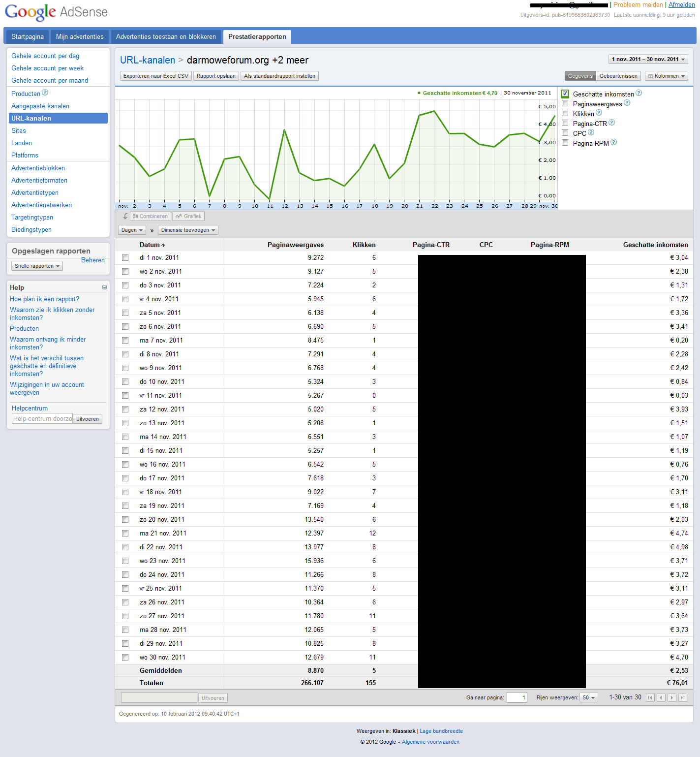The height and width of the screenshot is (757, 700).
Task: Click the Google AdSense logo
Action: pyautogui.click(x=56, y=12)
